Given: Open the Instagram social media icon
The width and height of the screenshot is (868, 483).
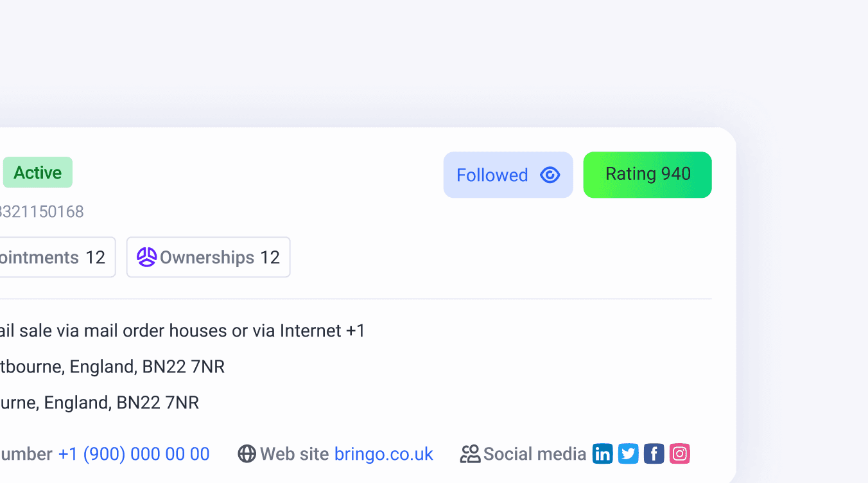Looking at the screenshot, I should pyautogui.click(x=679, y=453).
